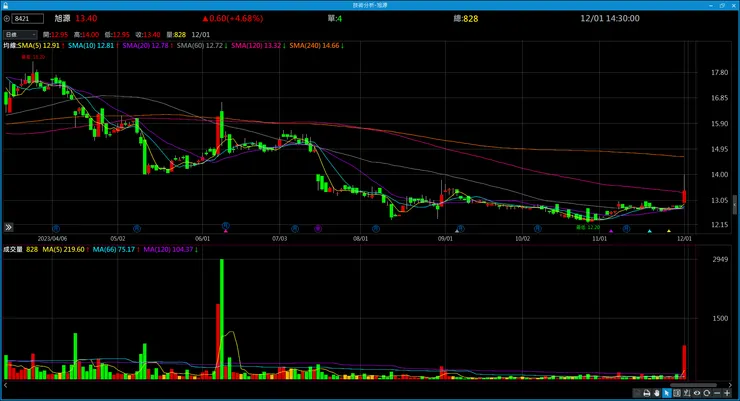740x401 pixels.
Task: Click the timestamp 12/01 14:30:00
Action: [610, 18]
